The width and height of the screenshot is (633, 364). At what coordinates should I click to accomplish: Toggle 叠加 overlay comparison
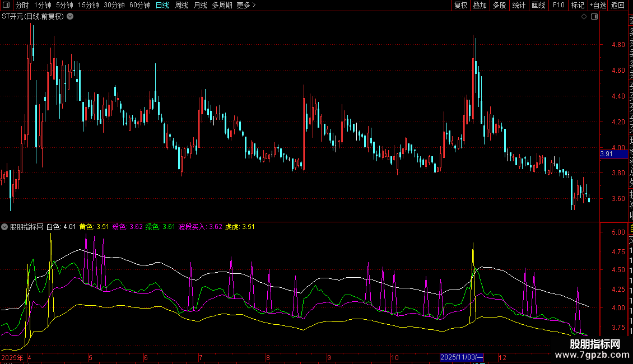480,5
